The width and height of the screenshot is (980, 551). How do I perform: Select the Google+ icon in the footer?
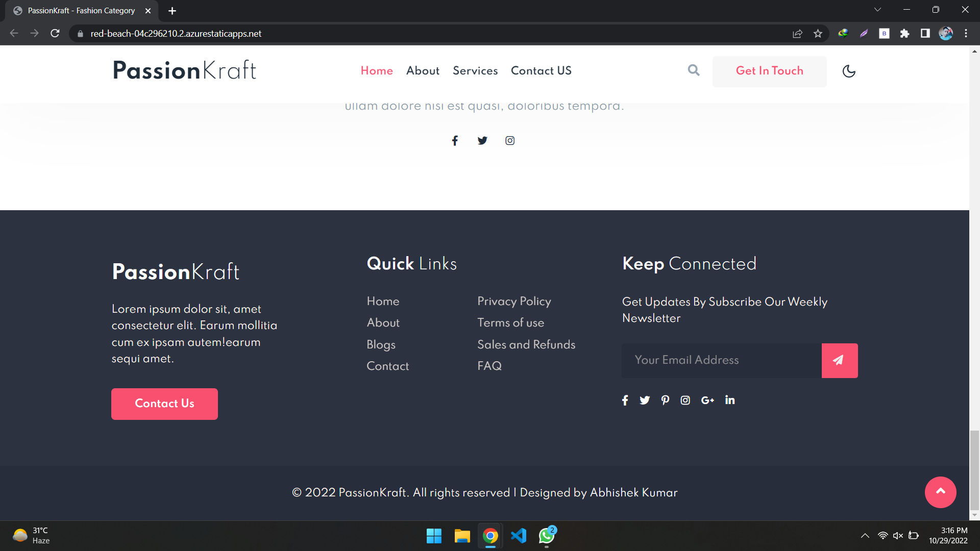[707, 400]
